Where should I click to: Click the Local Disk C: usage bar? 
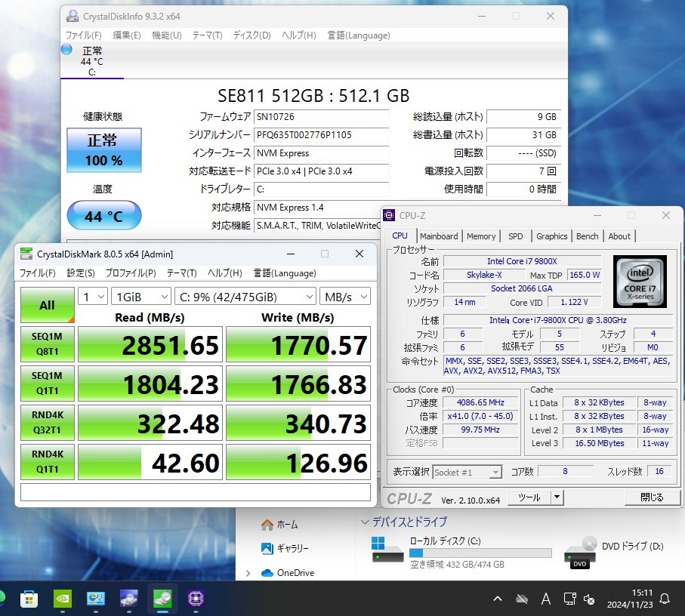[480, 553]
